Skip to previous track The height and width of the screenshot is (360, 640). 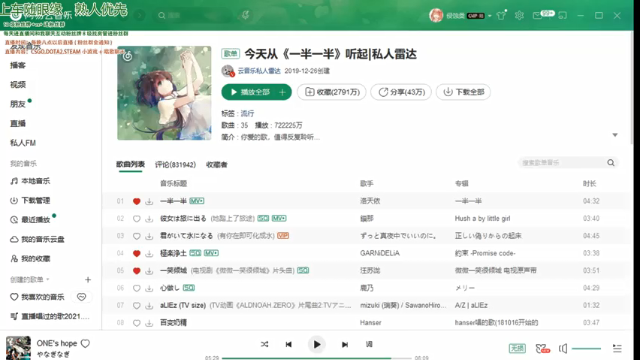pos(289,344)
